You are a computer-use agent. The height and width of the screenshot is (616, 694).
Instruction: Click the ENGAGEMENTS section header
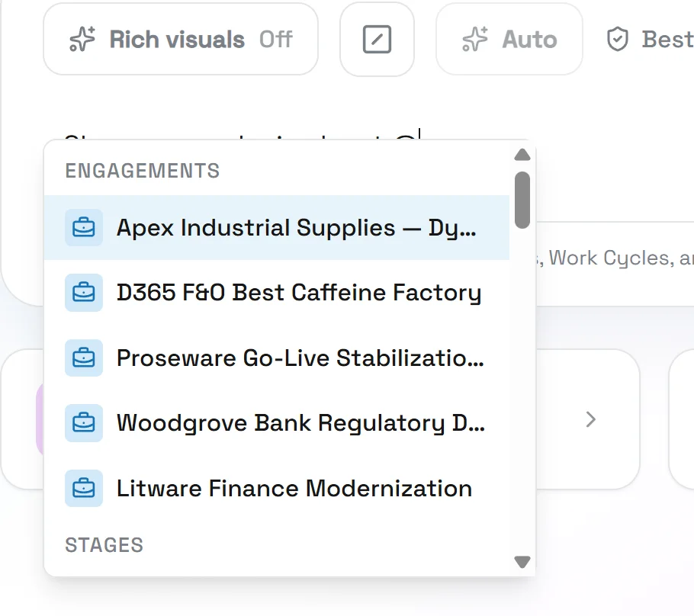pos(142,171)
